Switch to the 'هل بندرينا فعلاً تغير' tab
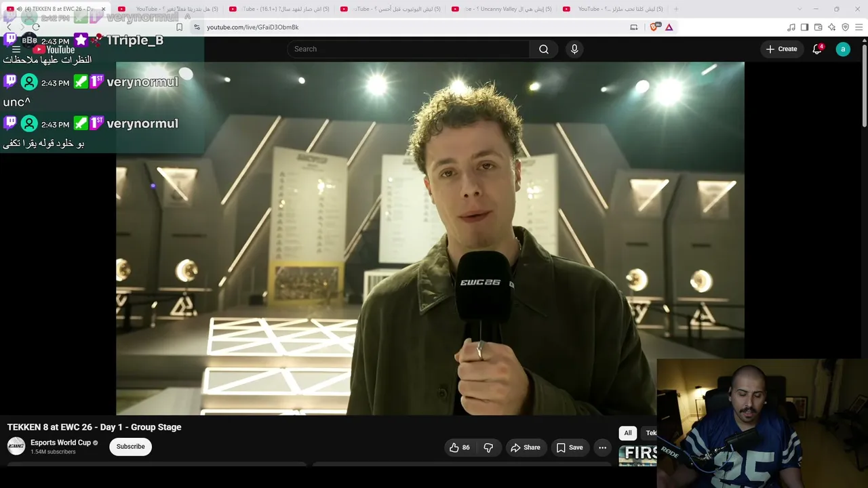 pos(170,9)
